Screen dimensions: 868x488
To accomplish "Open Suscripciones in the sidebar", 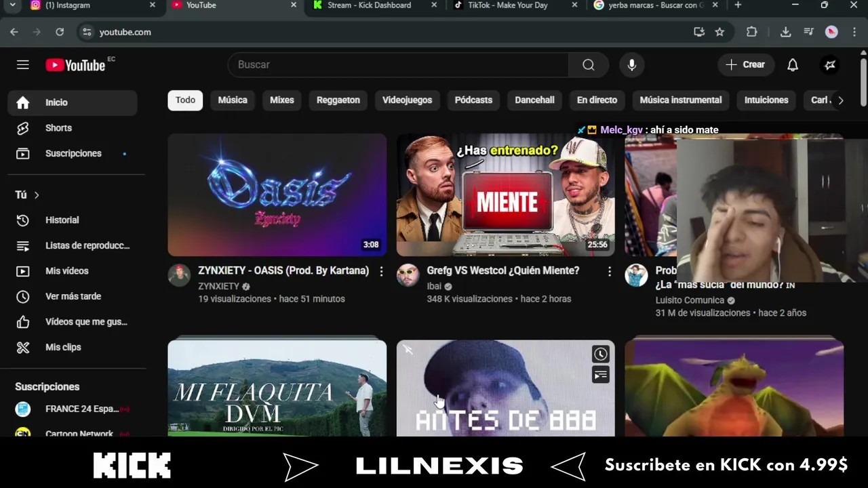I will click(x=73, y=154).
